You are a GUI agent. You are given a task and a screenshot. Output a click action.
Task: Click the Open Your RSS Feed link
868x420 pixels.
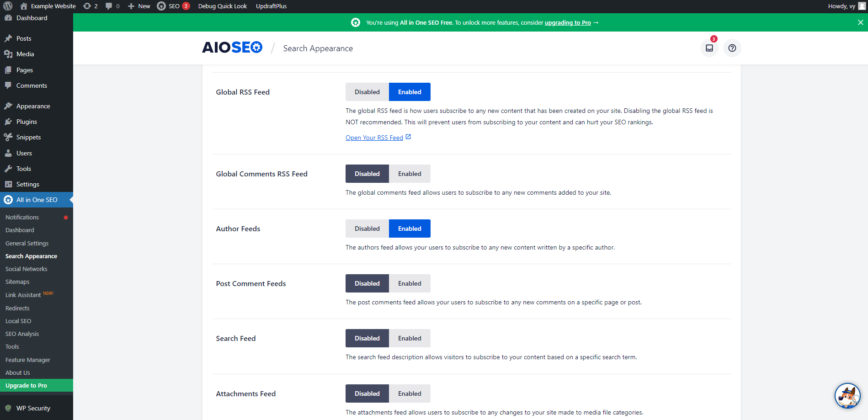pos(374,138)
